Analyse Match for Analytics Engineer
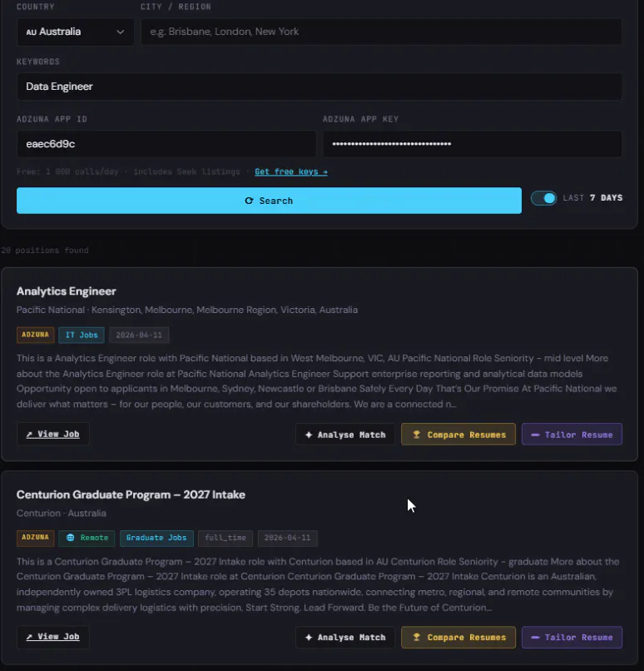 tap(345, 435)
